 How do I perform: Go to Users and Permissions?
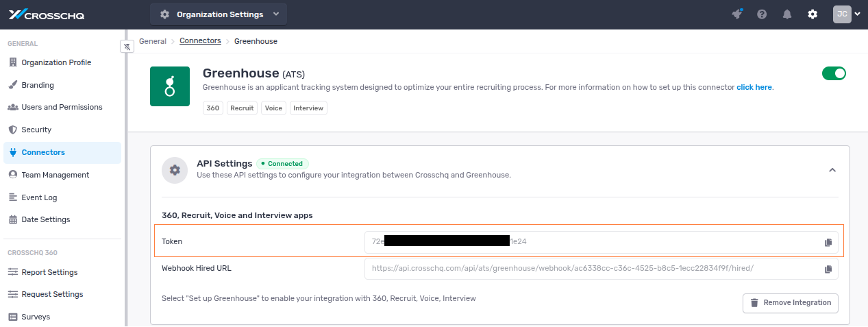pyautogui.click(x=62, y=107)
